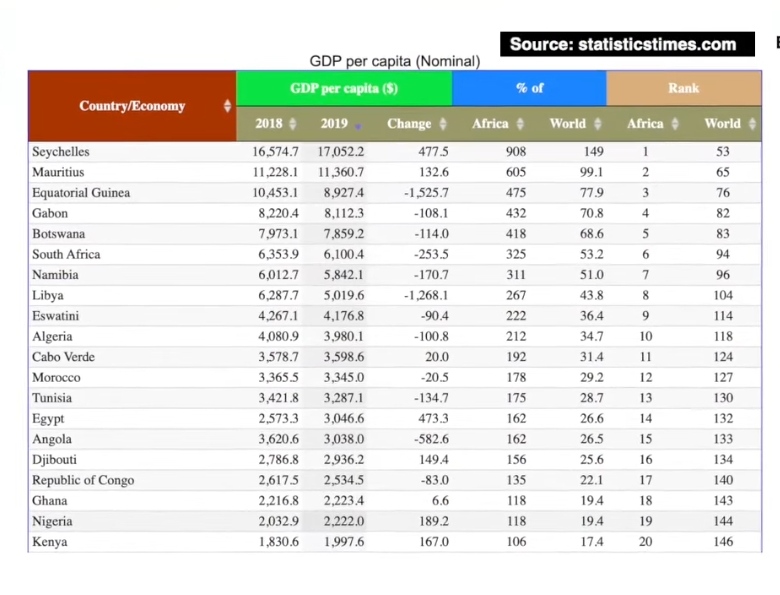Select the Egypt row name

48,418
